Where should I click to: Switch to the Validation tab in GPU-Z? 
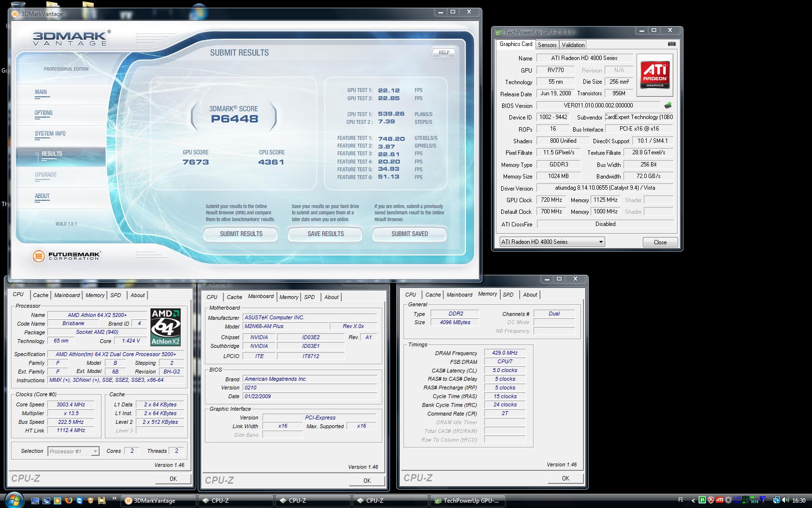pyautogui.click(x=573, y=45)
